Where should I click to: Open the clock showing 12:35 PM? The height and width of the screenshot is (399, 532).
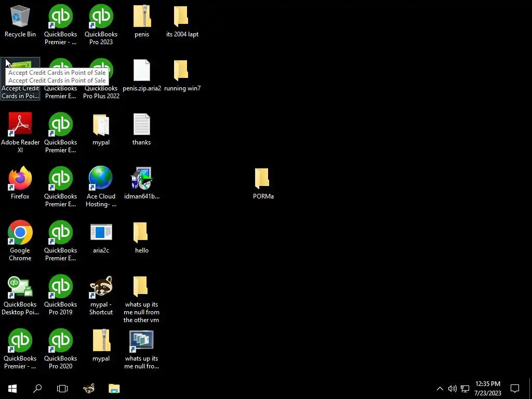pyautogui.click(x=487, y=389)
